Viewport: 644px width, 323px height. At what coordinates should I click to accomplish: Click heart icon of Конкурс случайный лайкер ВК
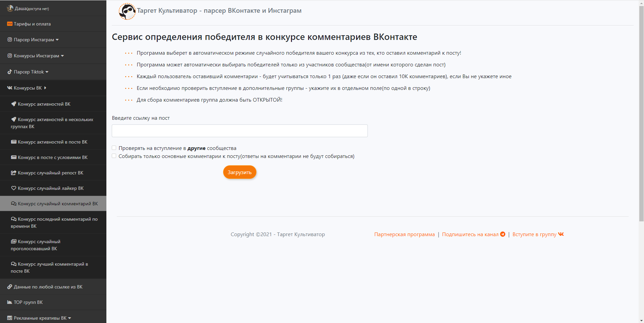pyautogui.click(x=14, y=188)
